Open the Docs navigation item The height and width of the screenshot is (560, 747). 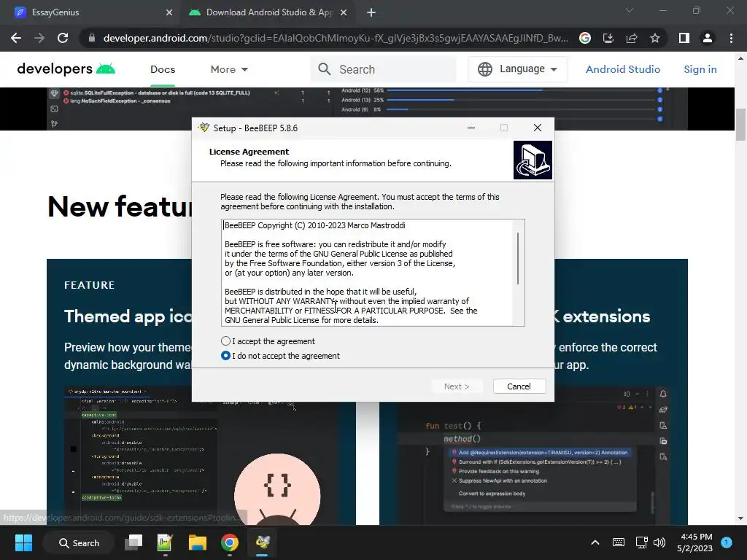click(163, 69)
